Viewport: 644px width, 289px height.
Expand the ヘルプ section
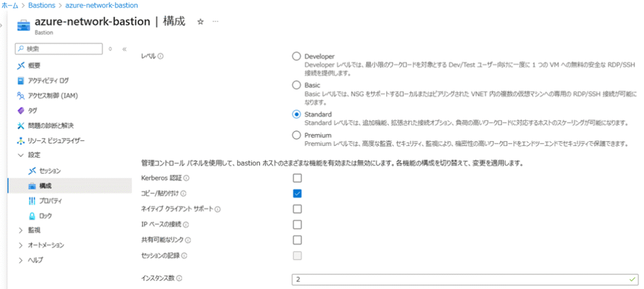(21, 260)
